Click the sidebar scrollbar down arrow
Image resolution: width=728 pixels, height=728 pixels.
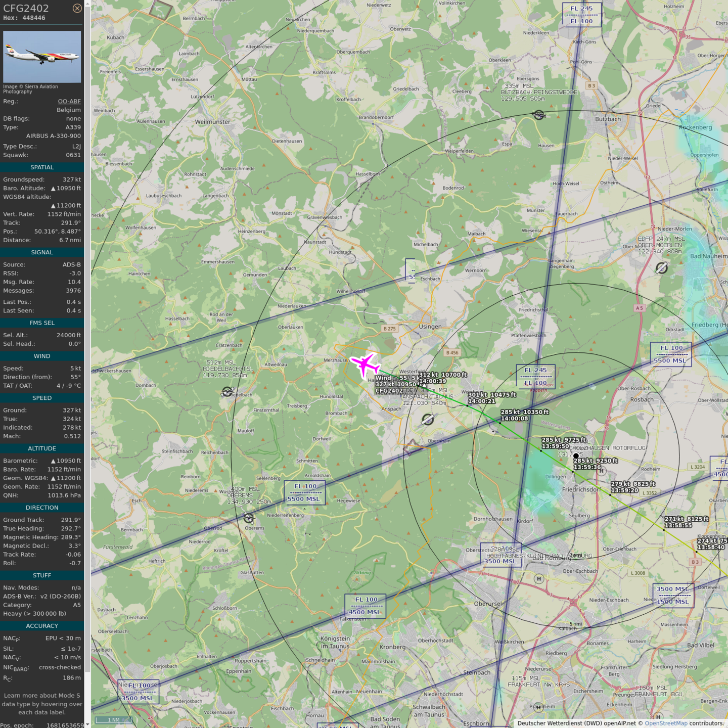pyautogui.click(x=87, y=724)
